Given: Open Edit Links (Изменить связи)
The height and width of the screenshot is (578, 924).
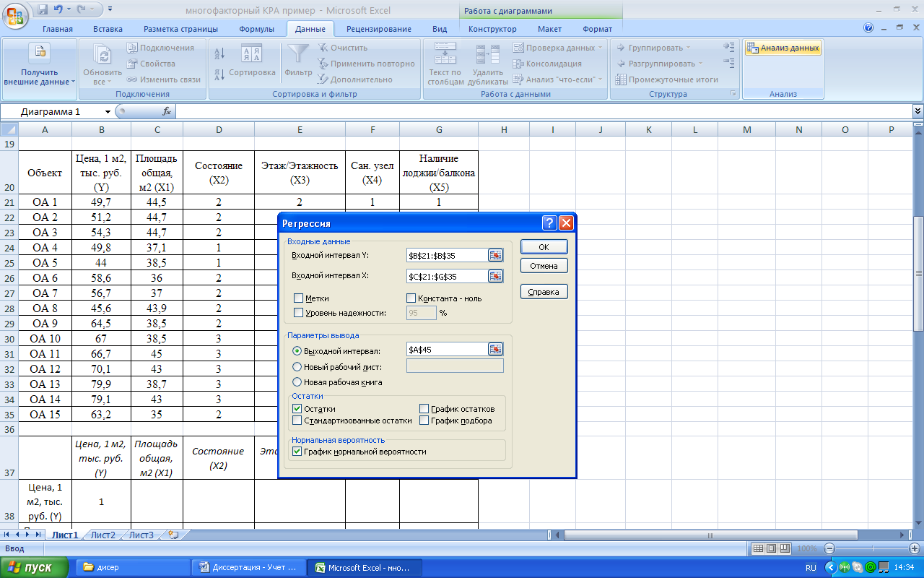Looking at the screenshot, I should [x=163, y=79].
